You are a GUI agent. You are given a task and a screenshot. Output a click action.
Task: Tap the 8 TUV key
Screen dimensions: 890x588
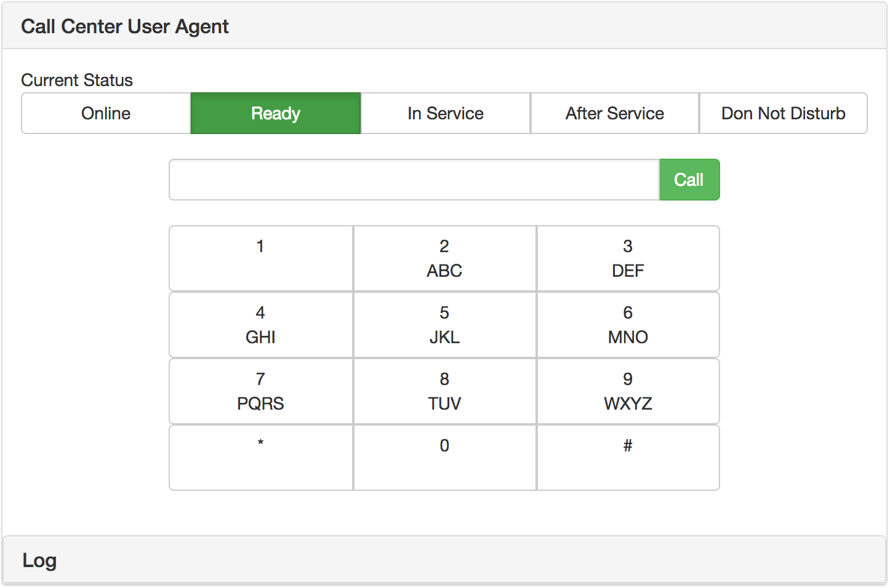coord(444,391)
